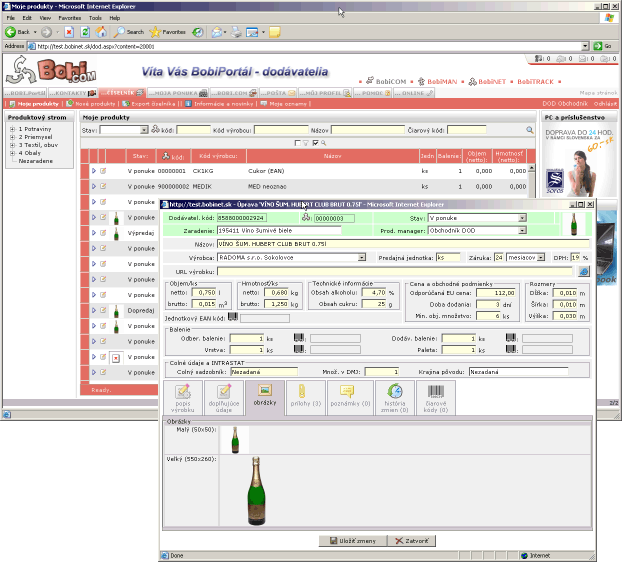Click play arrow in MED neoznac row

[x=94, y=186]
